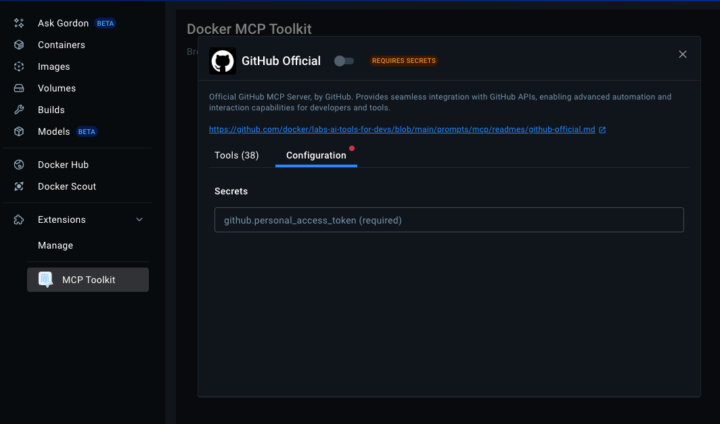
Task: Click the Volumes drive icon
Action: pyautogui.click(x=19, y=88)
